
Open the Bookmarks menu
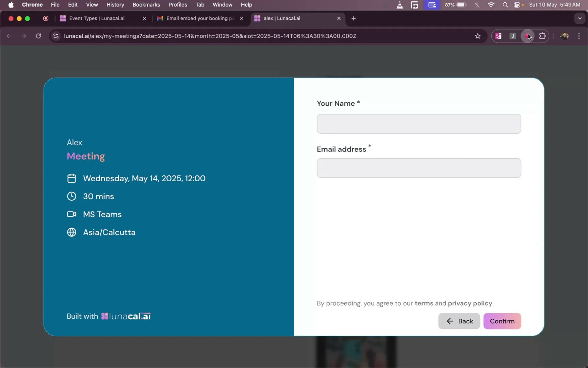(x=146, y=5)
